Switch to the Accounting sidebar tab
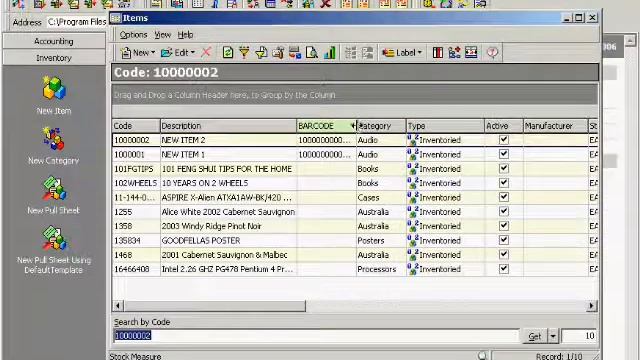 coord(54,41)
